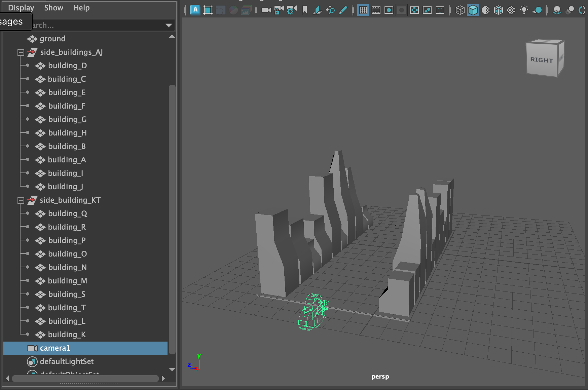The width and height of the screenshot is (588, 390).
Task: Open the Display menu
Action: [x=21, y=8]
